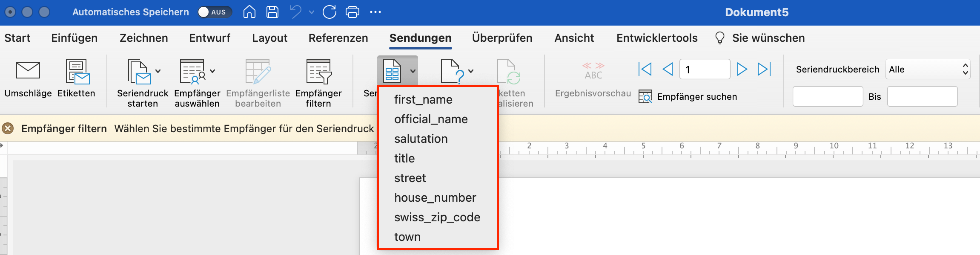Select first_name merge field
This screenshot has width=980, height=255.
click(423, 99)
